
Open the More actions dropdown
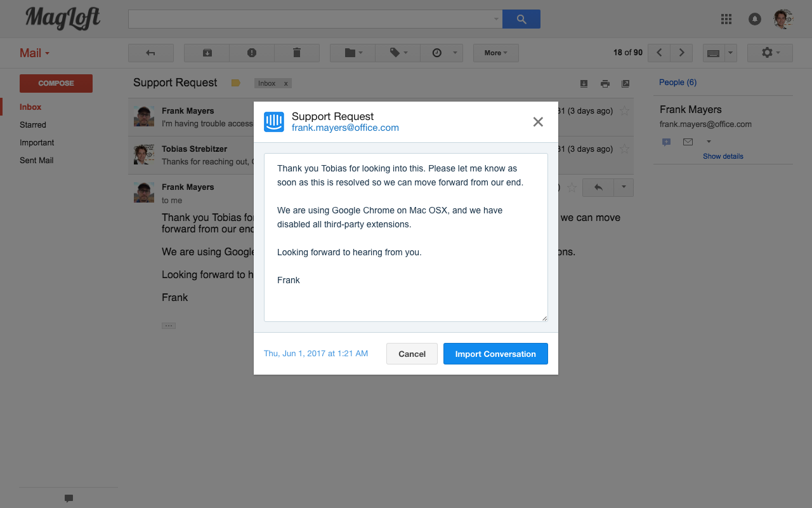point(496,53)
